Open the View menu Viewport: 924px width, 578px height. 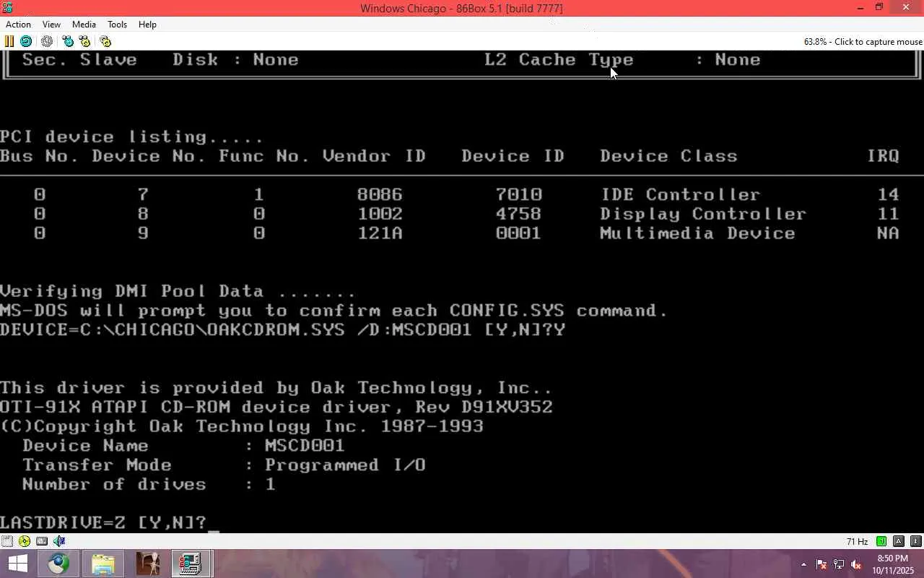tap(51, 25)
